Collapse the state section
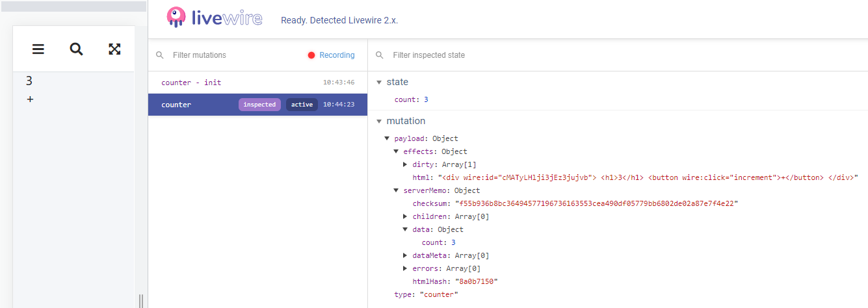 coord(380,82)
